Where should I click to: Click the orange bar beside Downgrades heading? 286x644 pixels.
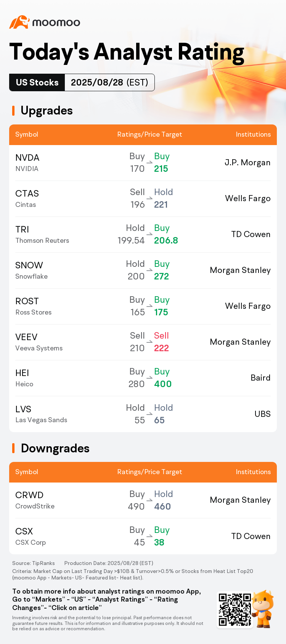click(x=13, y=448)
